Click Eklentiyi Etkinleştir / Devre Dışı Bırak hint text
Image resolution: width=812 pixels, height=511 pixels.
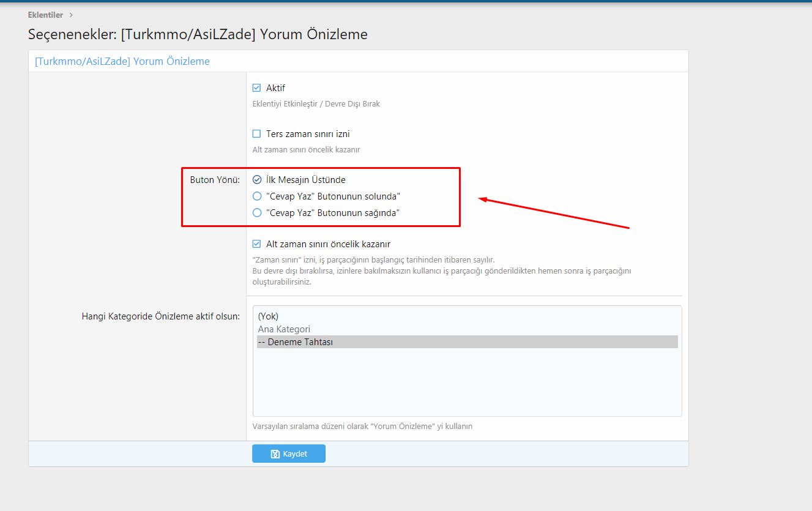click(x=316, y=104)
